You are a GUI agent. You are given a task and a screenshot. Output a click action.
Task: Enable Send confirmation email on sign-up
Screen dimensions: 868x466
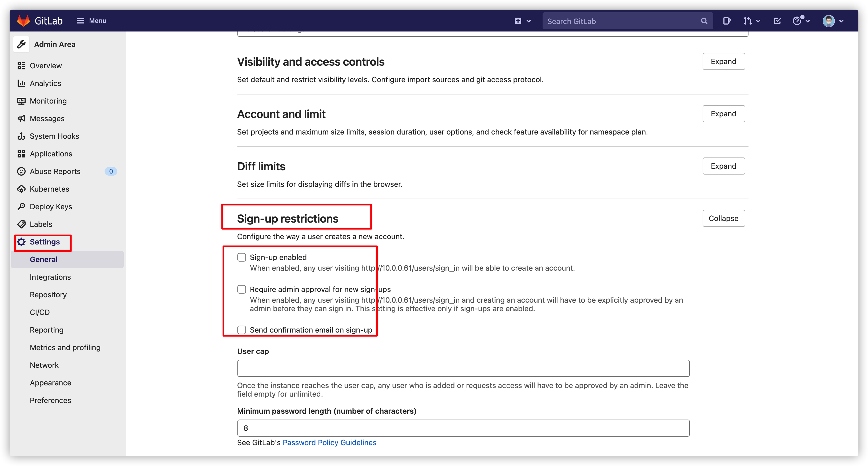click(x=242, y=330)
